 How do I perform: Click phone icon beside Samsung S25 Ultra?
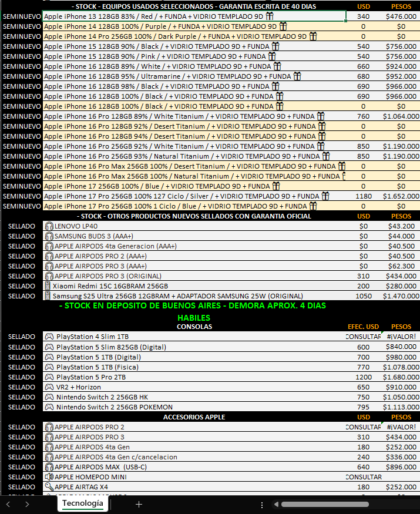coord(48,296)
